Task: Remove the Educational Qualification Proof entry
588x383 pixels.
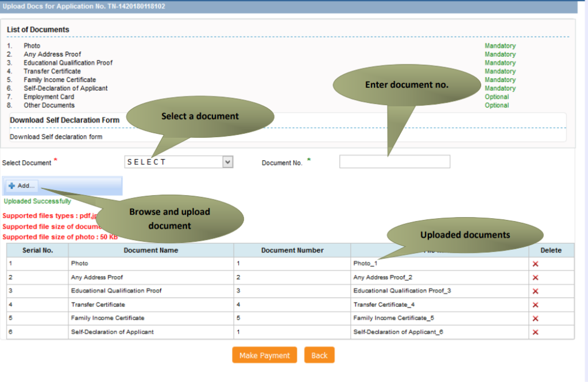Action: pos(535,291)
